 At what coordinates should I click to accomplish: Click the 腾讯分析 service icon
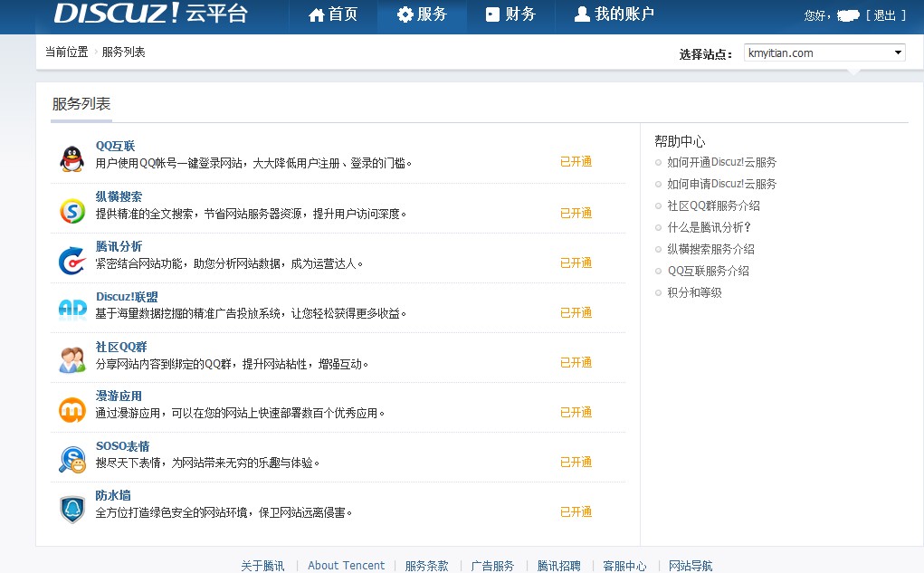(x=72, y=261)
